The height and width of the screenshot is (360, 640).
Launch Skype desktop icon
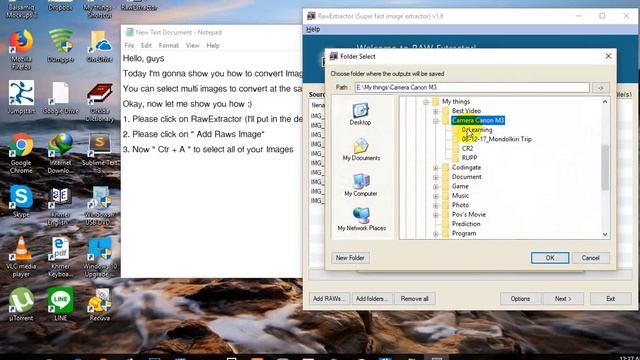pyautogui.click(x=21, y=202)
